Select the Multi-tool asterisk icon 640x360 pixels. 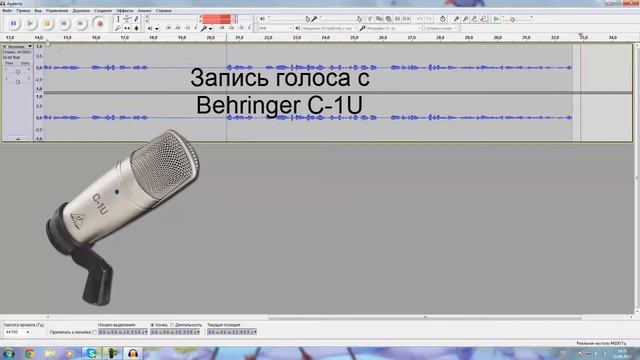point(136,28)
